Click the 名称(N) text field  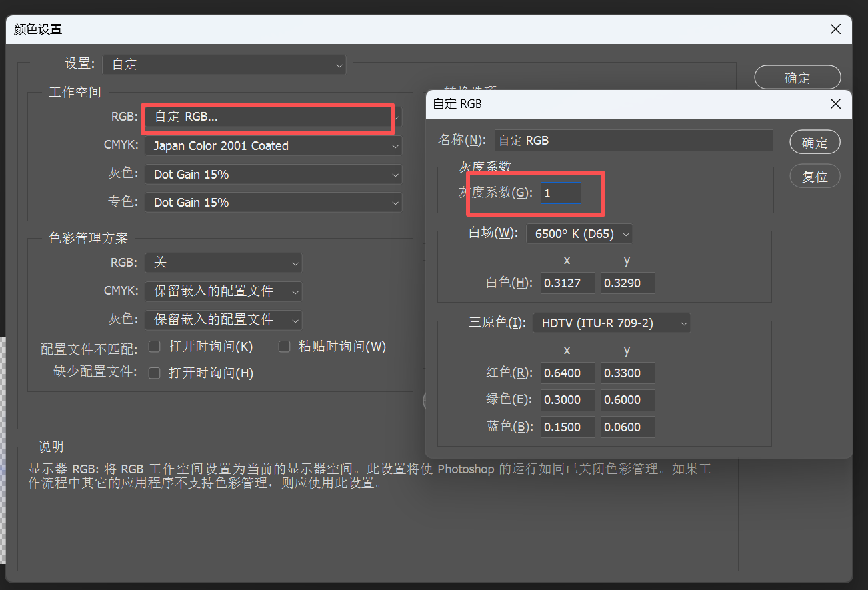click(x=633, y=141)
